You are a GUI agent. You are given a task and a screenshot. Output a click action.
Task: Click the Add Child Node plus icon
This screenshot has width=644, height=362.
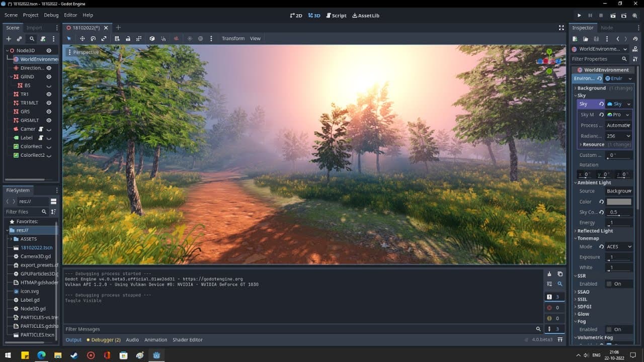click(x=9, y=39)
